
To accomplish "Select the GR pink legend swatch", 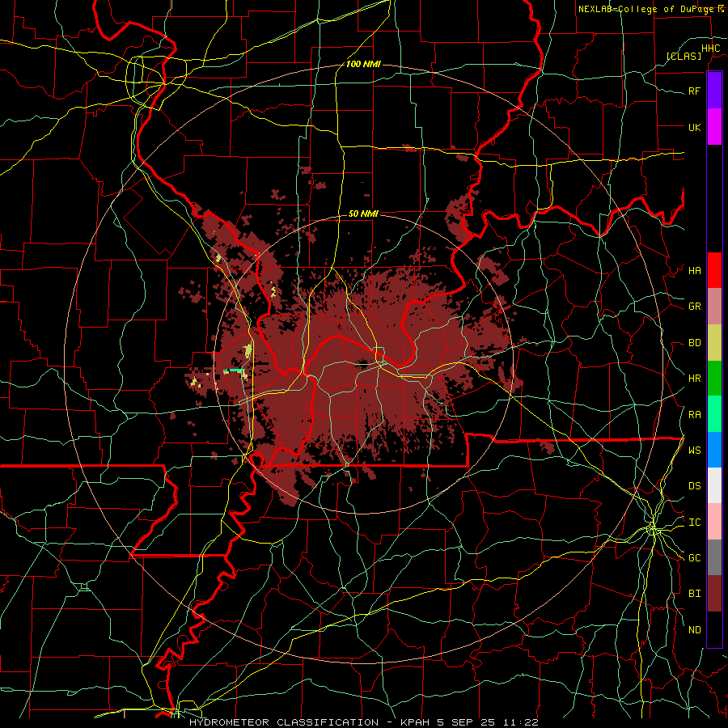I will coord(714,306).
